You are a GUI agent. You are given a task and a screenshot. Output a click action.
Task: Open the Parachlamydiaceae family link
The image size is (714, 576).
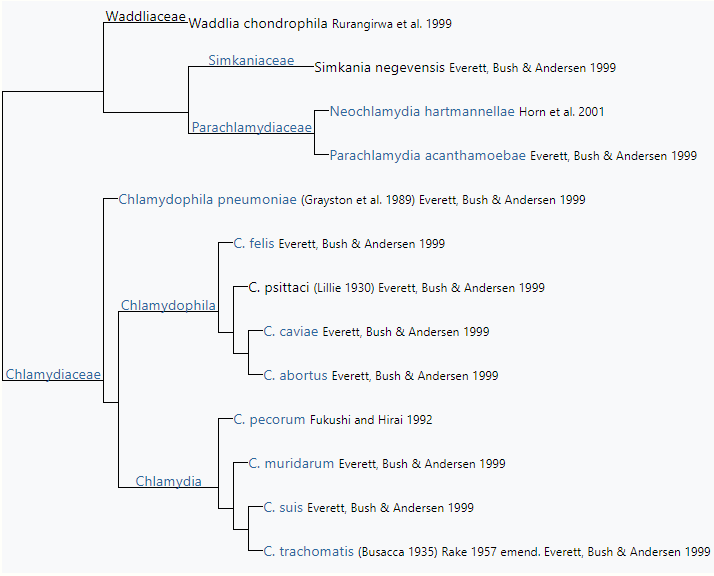point(251,127)
